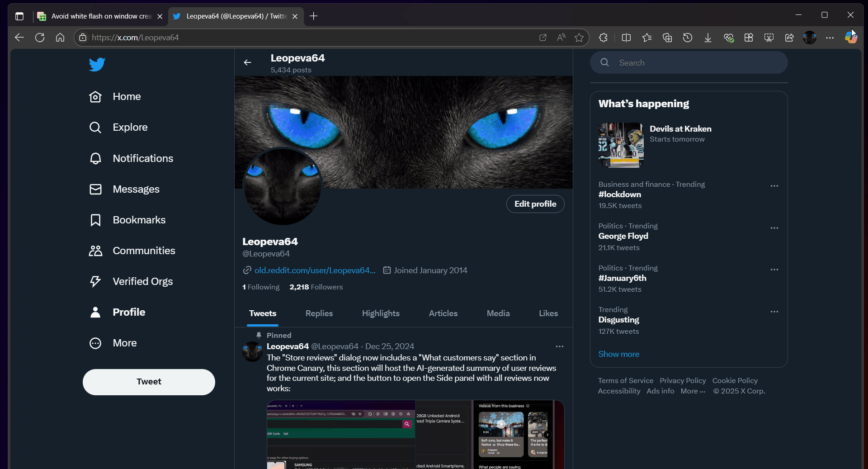Screen dimensions: 868x469
Task: Click the Twitter bird logo
Action: 97,64
